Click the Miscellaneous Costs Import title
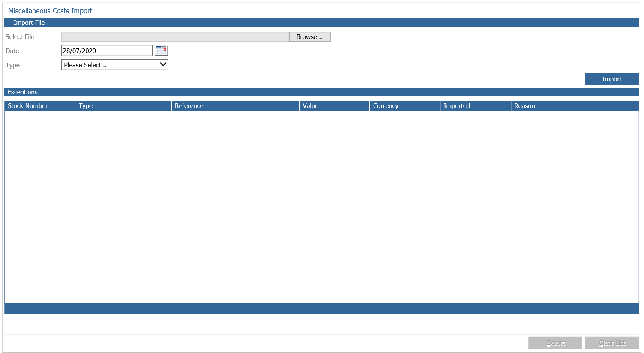This screenshot has width=644, height=353. 50,11
